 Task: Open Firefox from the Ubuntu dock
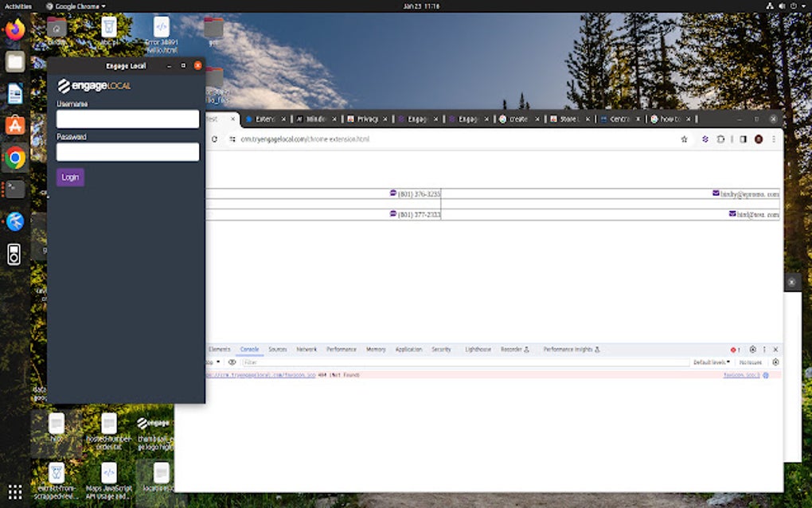click(15, 30)
